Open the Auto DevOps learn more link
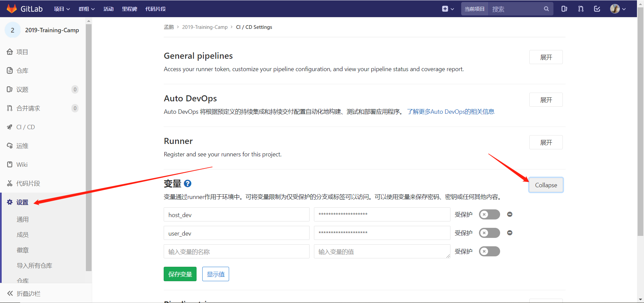The width and height of the screenshot is (644, 303). [451, 111]
